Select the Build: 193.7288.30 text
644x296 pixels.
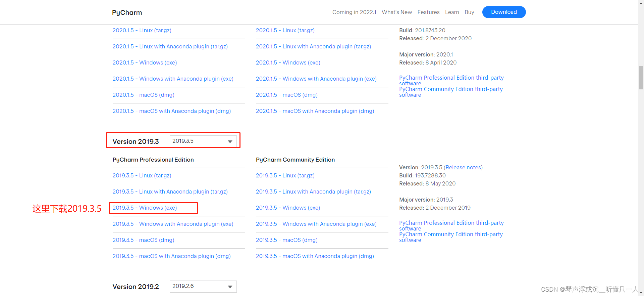[422, 175]
